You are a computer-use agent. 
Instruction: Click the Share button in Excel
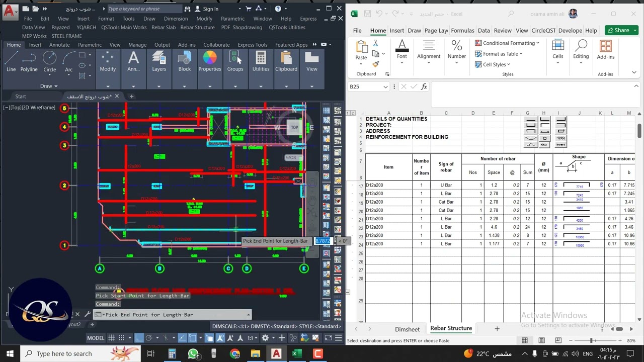(621, 30)
